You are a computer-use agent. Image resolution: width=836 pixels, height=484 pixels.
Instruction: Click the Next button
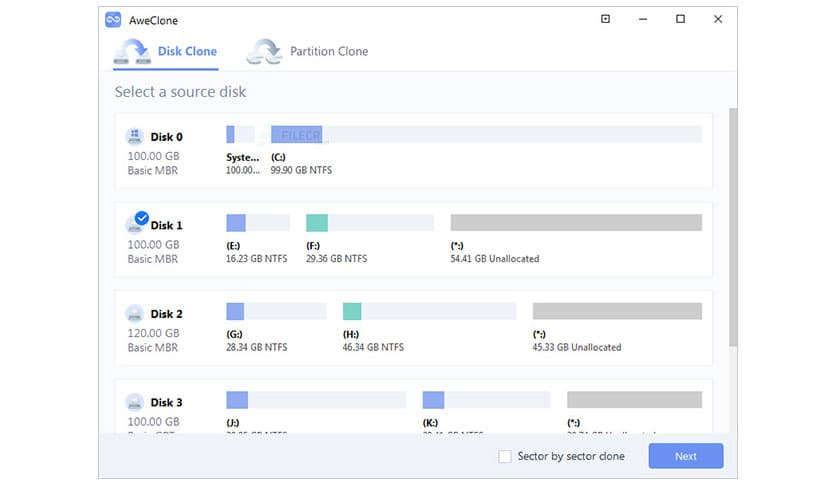[686, 456]
